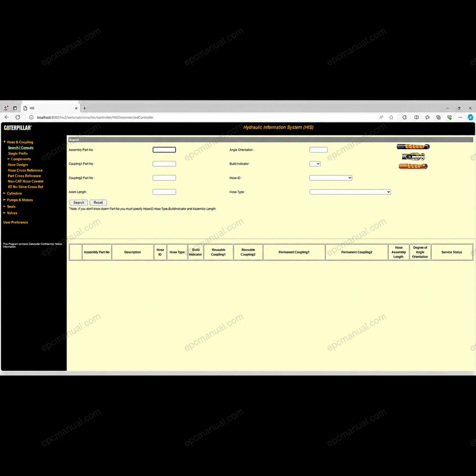Open the browser extensions icon
This screenshot has width=476, height=476.
(405, 117)
